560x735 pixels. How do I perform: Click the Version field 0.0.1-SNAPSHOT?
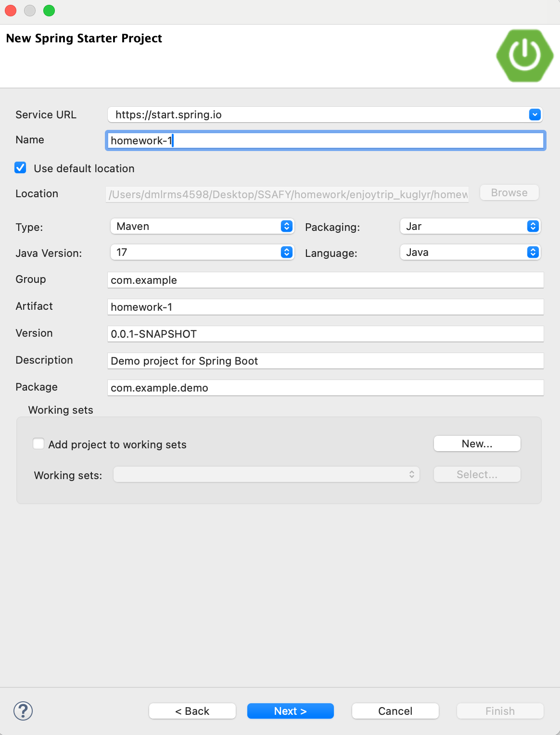[325, 334]
